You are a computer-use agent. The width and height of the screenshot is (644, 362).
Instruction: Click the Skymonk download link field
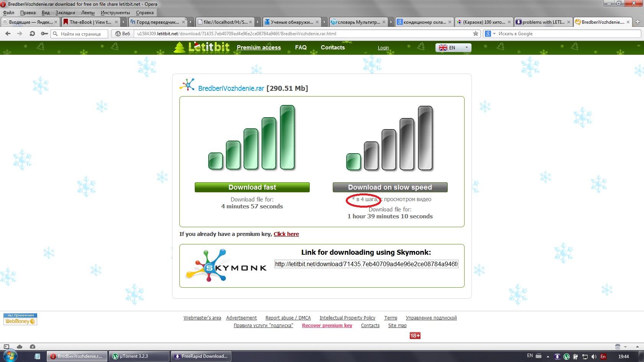click(366, 264)
